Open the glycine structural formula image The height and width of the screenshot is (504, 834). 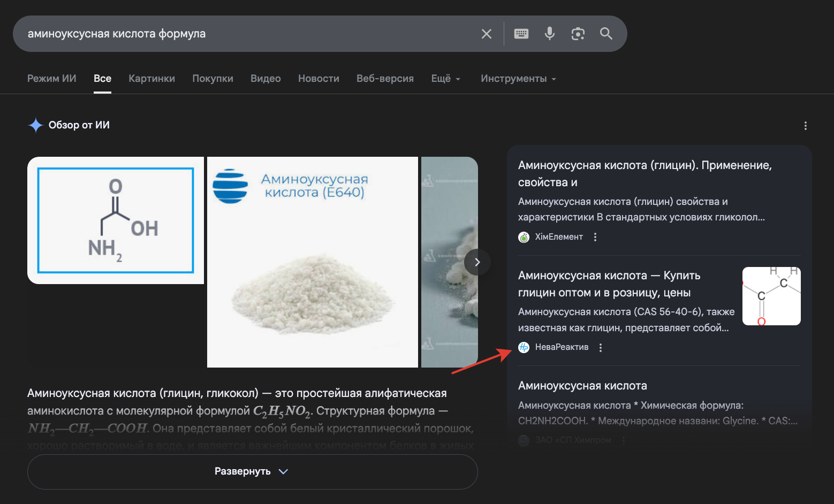tap(116, 220)
